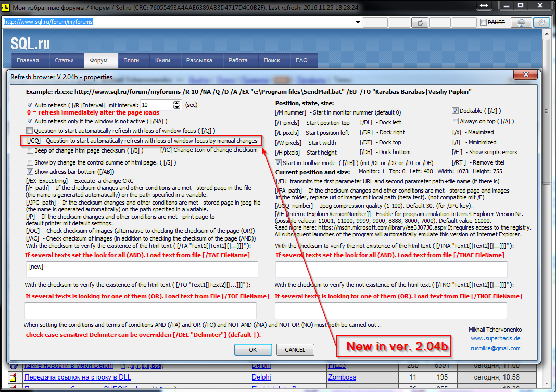Screen dimensions: 556x392
Task: Click the double-arrow icon in title bar
Action: point(484,5)
